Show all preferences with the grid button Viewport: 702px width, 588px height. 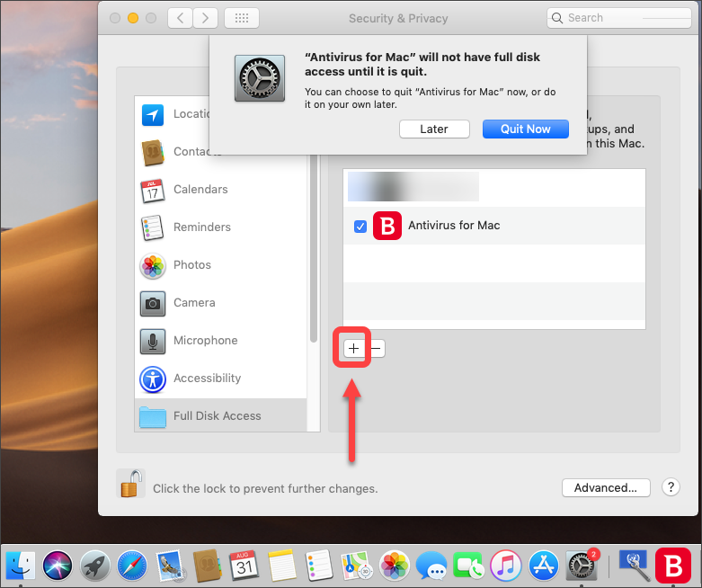pos(242,18)
